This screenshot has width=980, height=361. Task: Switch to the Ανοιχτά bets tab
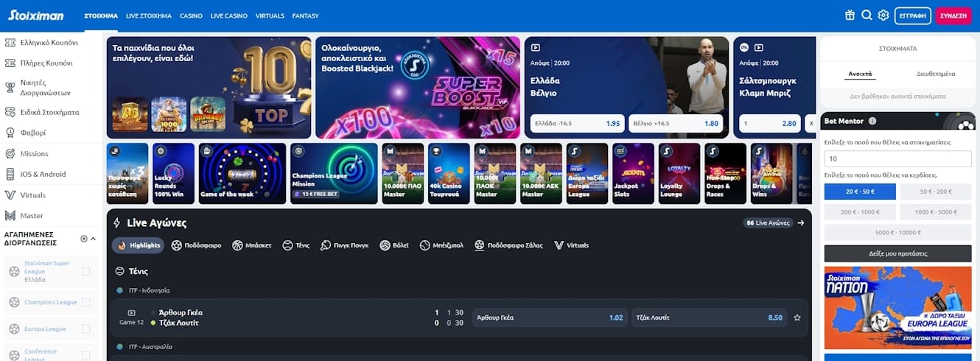click(x=860, y=74)
